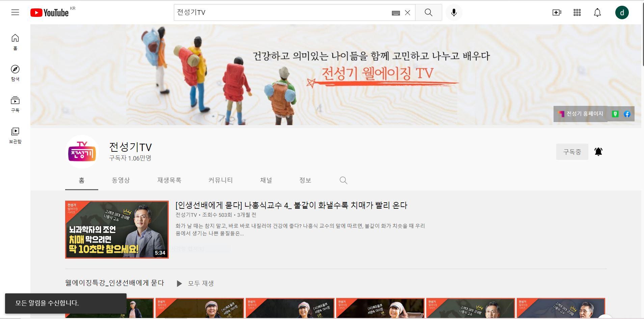Click the YouTube logo

pos(50,13)
